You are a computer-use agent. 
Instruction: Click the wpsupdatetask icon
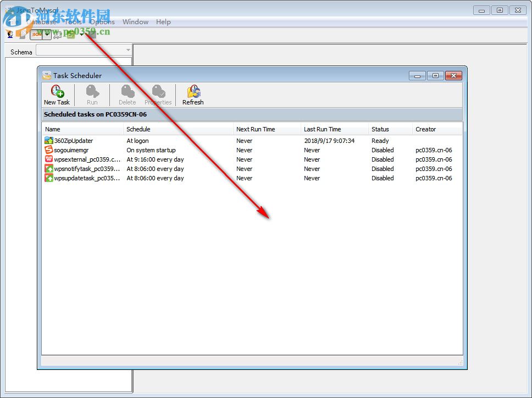pyautogui.click(x=48, y=178)
